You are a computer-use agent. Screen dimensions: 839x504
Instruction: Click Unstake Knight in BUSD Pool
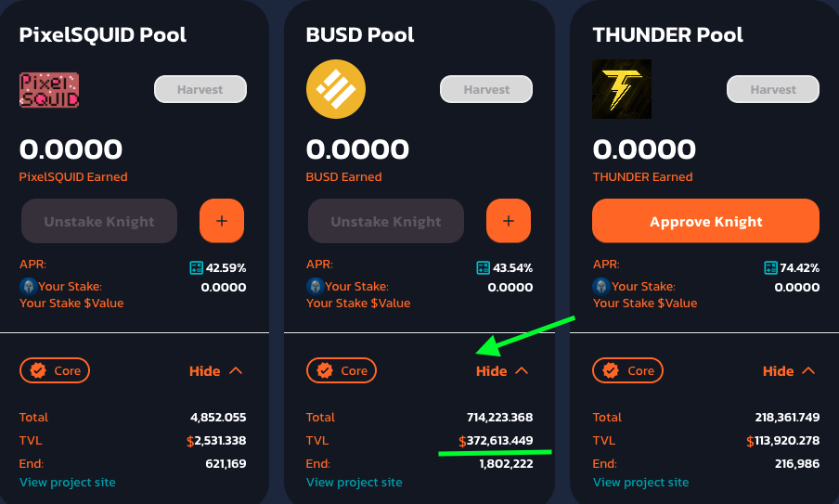point(386,221)
